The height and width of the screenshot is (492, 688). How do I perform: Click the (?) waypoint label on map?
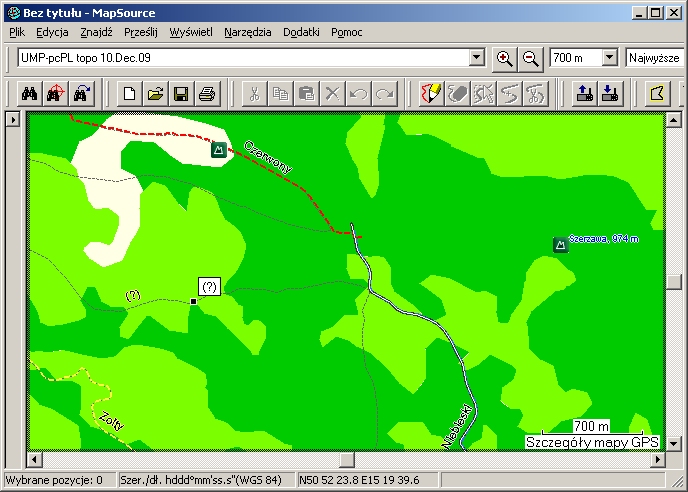[x=209, y=287]
